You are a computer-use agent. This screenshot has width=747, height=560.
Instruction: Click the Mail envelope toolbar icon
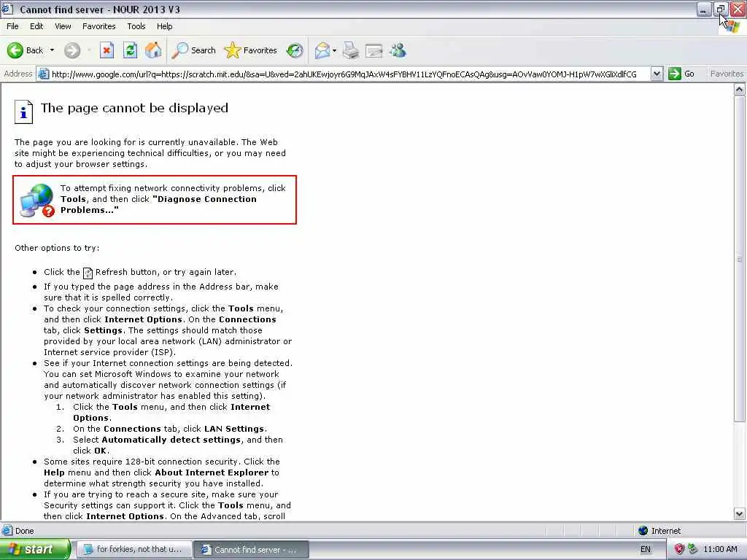(x=322, y=50)
